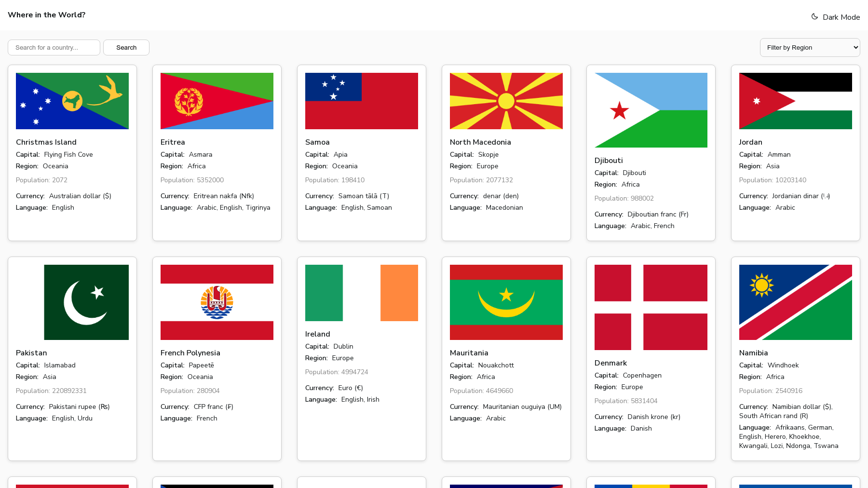
Task: Click the Christmas Island flag image
Action: pyautogui.click(x=72, y=101)
